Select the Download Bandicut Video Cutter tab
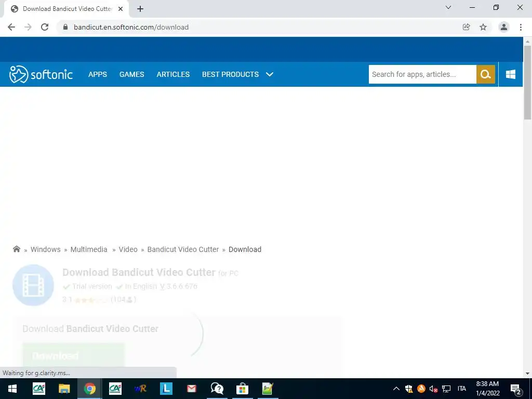This screenshot has width=532, height=399. tap(66, 9)
